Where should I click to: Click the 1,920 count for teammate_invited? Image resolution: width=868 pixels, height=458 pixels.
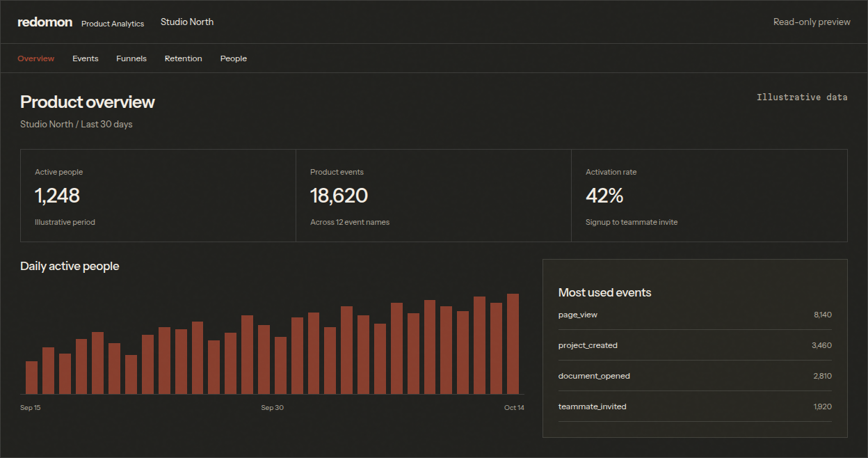coord(823,407)
